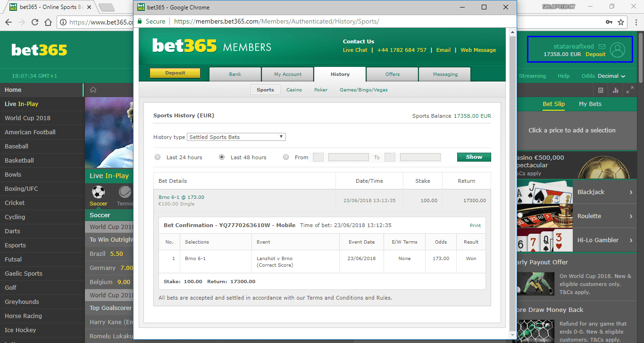Open To date calendar icon
Viewport: 644px width, 343px height.
pyautogui.click(x=390, y=157)
